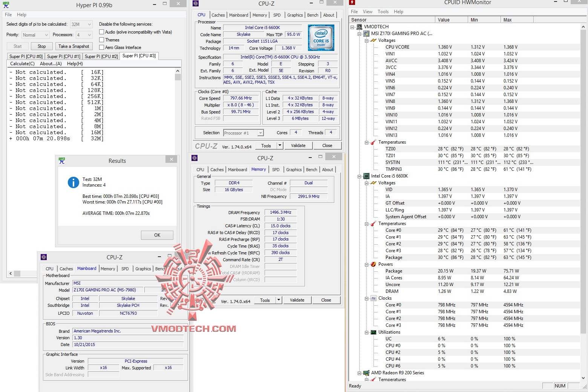Click the Super PI horizontal scroll left arrow

(x=11, y=274)
